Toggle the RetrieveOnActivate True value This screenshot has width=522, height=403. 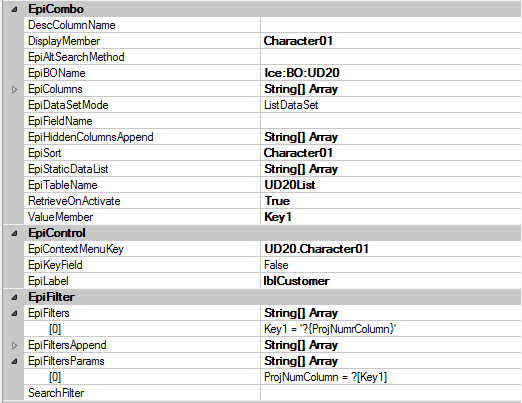[x=391, y=201]
